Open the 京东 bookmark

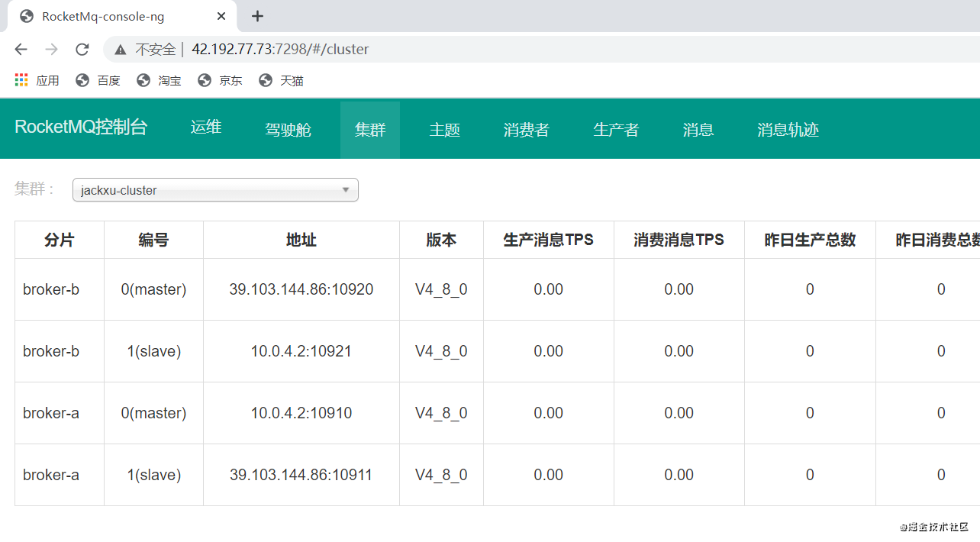click(220, 80)
